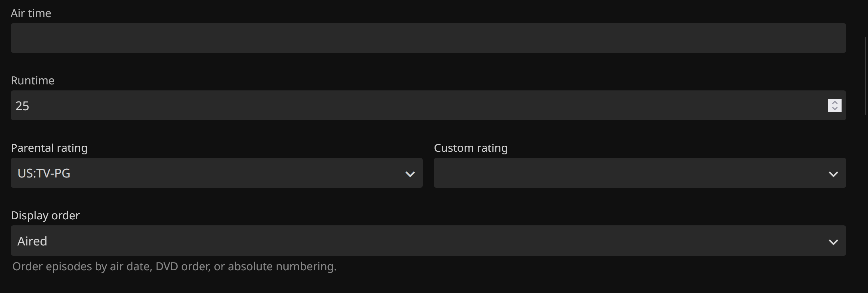
Task: Click the Air time label
Action: pos(31,13)
